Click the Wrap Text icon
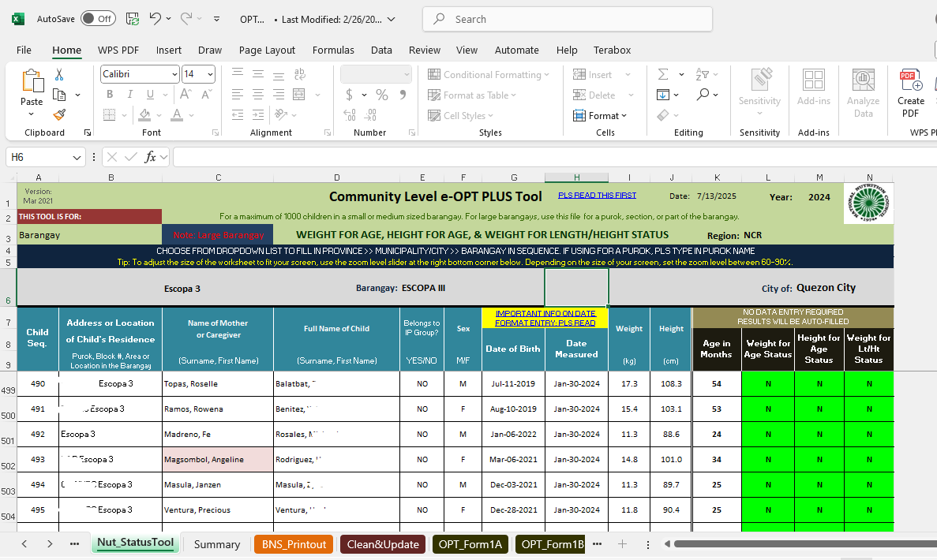The image size is (937, 560). tap(299, 74)
